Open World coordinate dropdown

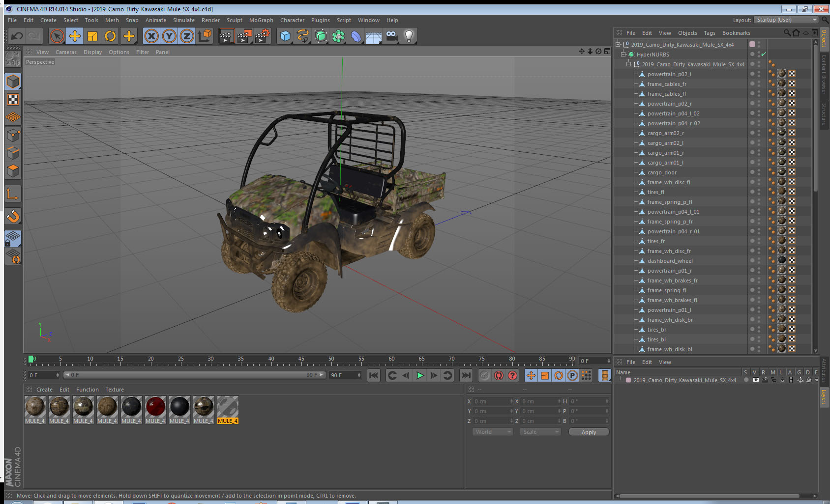point(493,432)
